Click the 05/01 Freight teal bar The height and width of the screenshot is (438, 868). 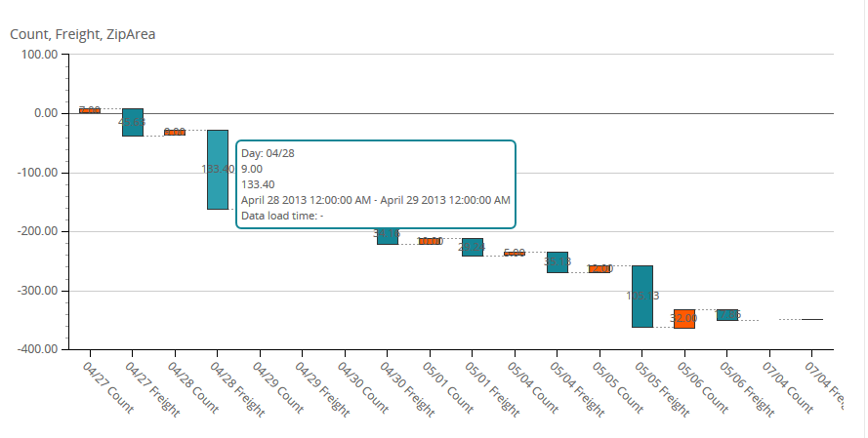coord(473,248)
